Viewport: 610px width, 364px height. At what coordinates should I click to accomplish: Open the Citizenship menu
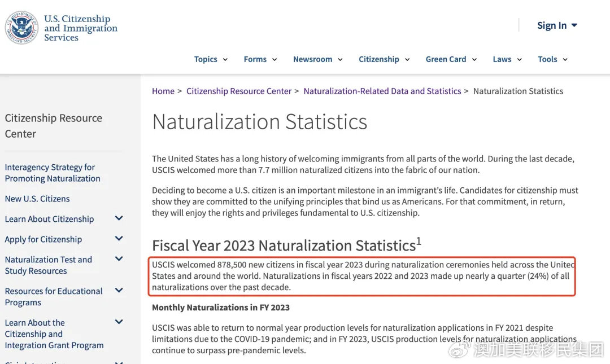384,59
